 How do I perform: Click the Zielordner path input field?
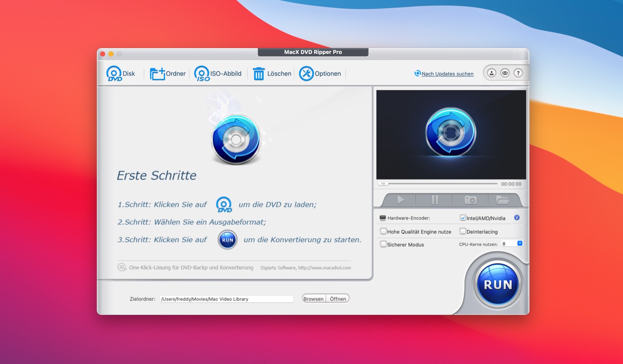pos(226,299)
